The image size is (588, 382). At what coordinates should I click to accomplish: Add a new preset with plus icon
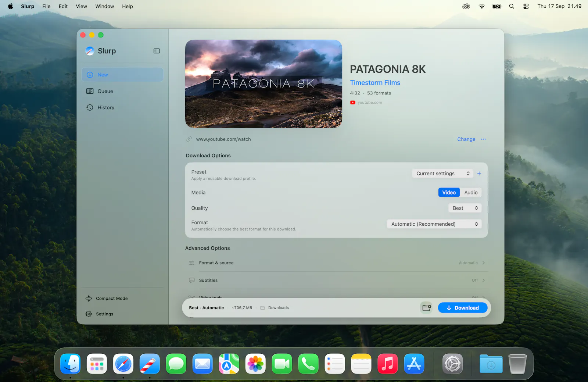(x=479, y=174)
